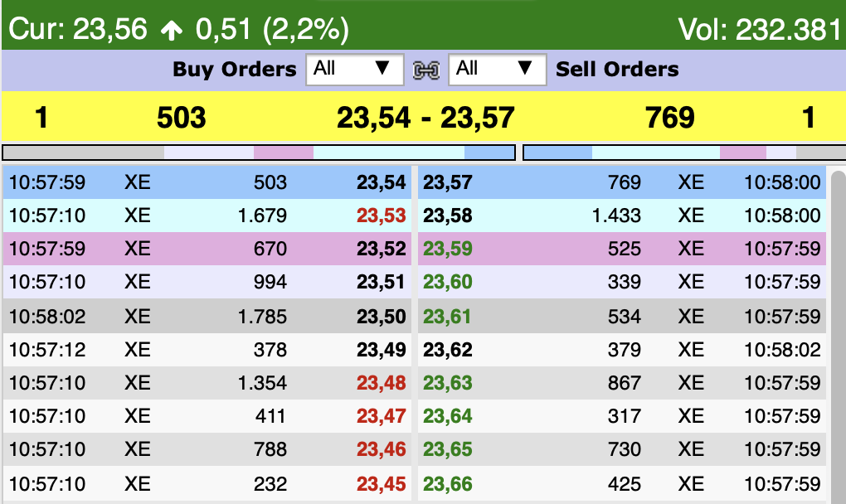The image size is (846, 504).
Task: Click the spread 23,54 - 23,57 in yellow bar
Action: [425, 118]
